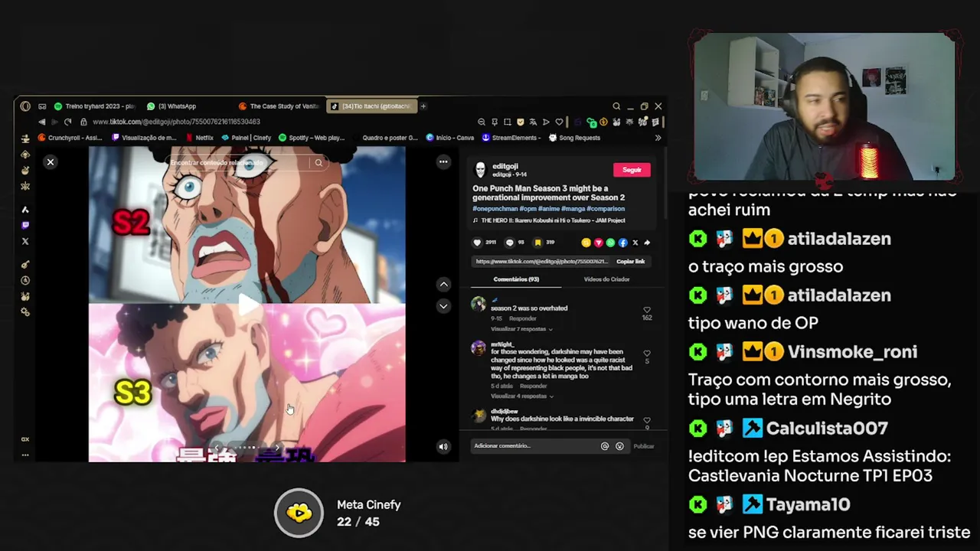Copy the post URL with Copiar link

pos(631,262)
